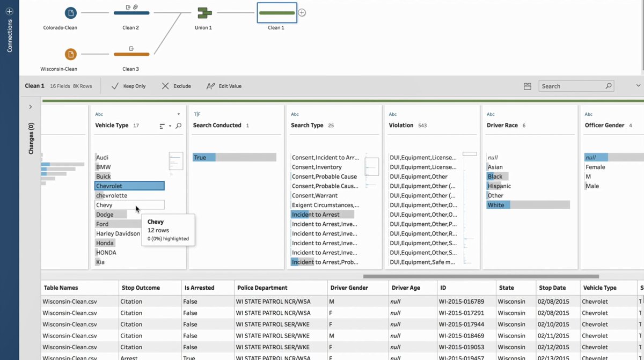
Task: Expand the Changes pane
Action: [31, 107]
